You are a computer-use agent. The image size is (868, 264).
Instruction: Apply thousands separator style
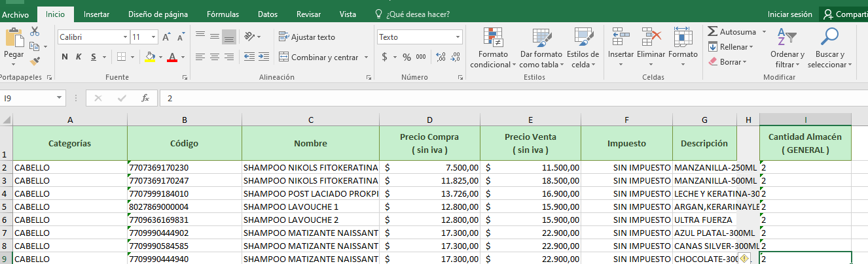point(420,57)
